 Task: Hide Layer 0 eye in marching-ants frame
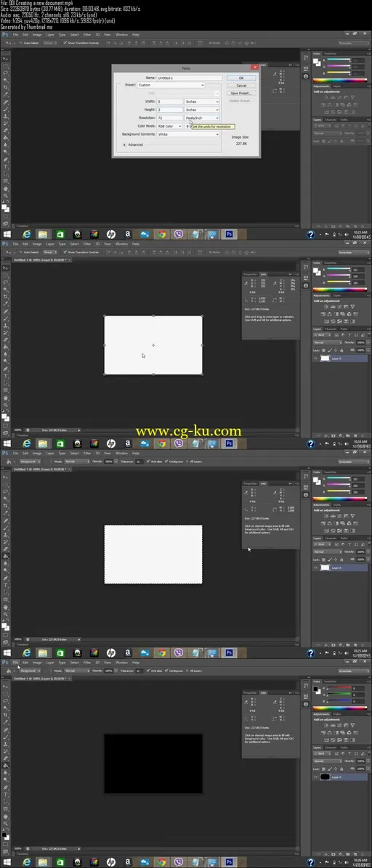click(x=315, y=568)
